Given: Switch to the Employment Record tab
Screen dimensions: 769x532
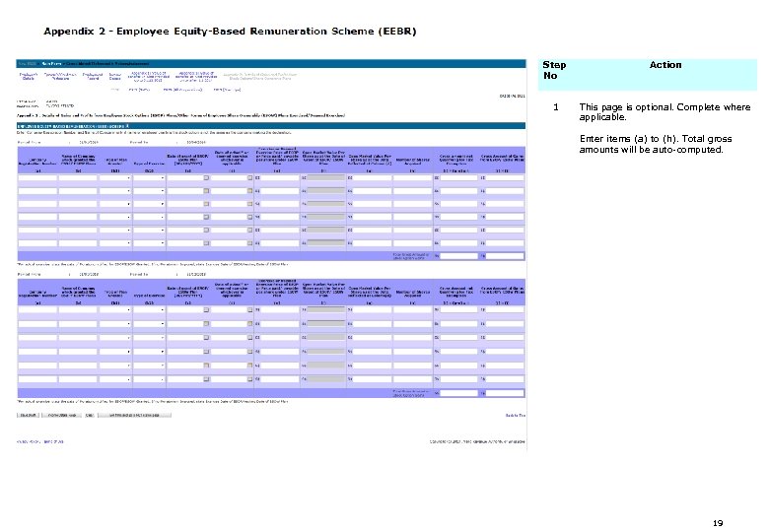Looking at the screenshot, I should pos(93,76).
